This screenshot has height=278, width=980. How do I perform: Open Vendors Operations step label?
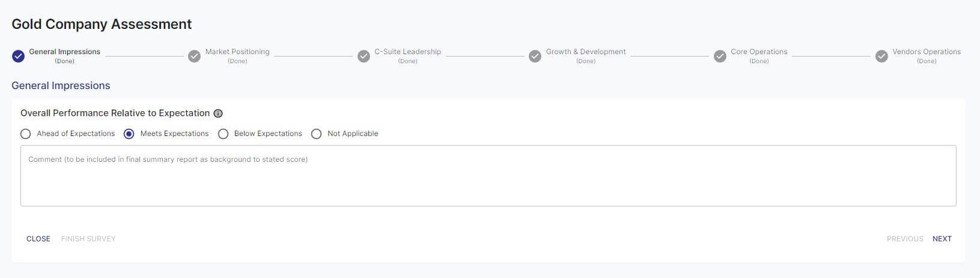point(927,52)
